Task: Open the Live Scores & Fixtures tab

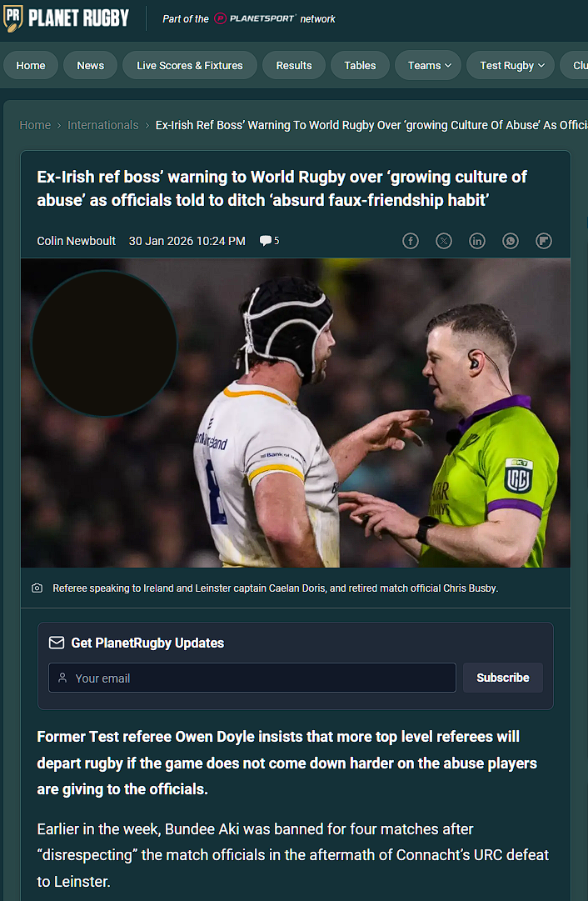Action: (x=190, y=66)
